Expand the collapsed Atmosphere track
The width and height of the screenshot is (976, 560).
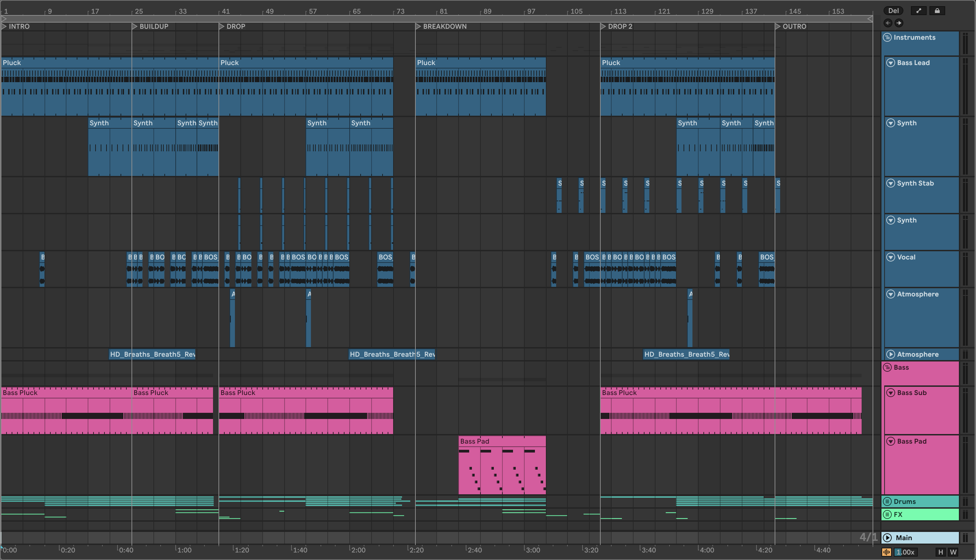click(891, 354)
